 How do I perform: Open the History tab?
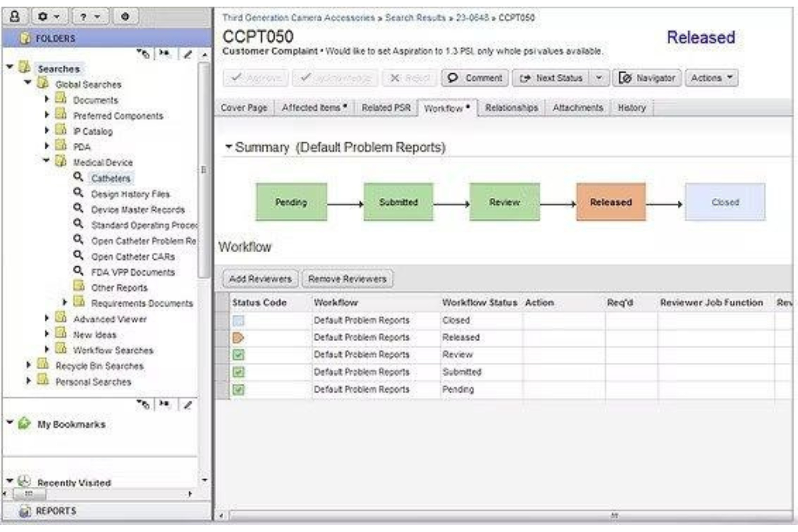[x=631, y=108]
